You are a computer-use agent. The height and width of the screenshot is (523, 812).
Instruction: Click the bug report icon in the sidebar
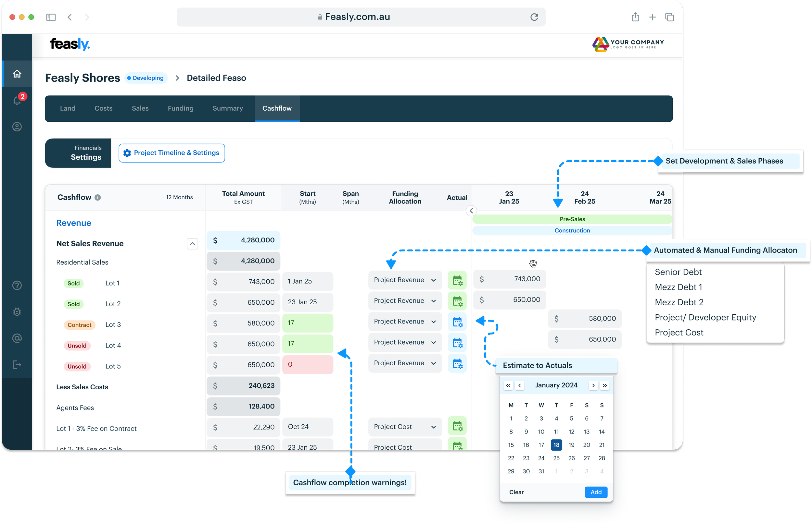(17, 311)
